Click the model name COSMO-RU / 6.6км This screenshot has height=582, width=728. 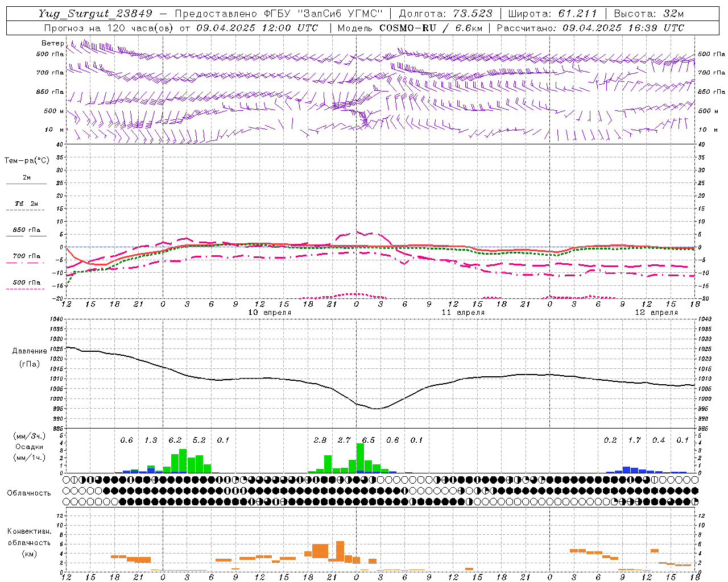click(x=431, y=27)
